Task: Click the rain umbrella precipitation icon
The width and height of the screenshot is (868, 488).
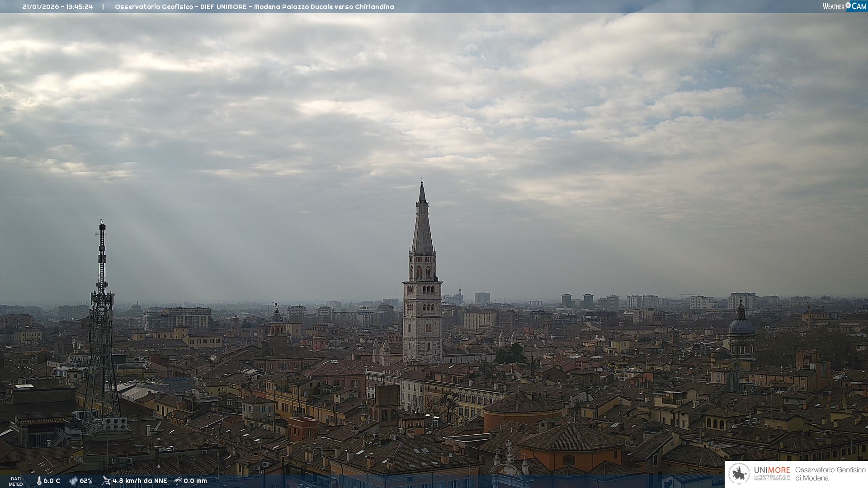Action: click(x=178, y=481)
